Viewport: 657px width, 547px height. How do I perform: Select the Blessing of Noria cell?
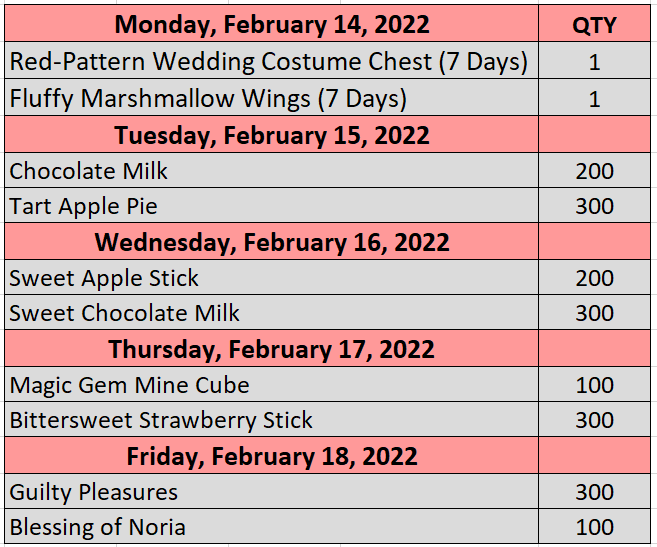coord(97,527)
